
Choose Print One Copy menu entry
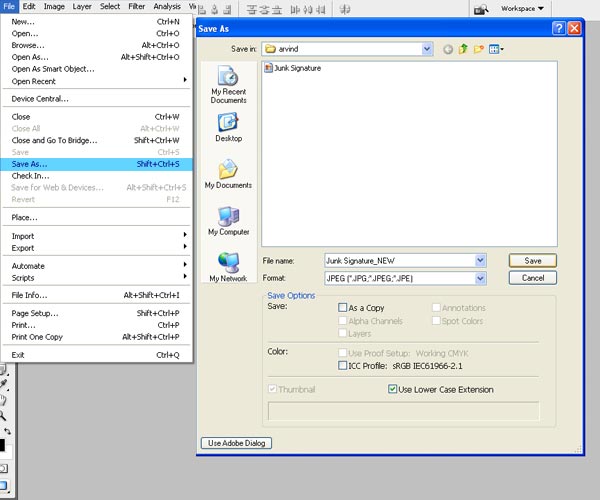pos(96,337)
